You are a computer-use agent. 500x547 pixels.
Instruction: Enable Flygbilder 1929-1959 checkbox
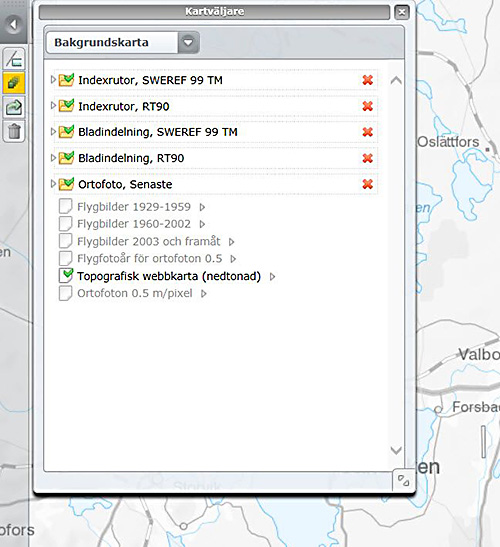[x=66, y=207]
